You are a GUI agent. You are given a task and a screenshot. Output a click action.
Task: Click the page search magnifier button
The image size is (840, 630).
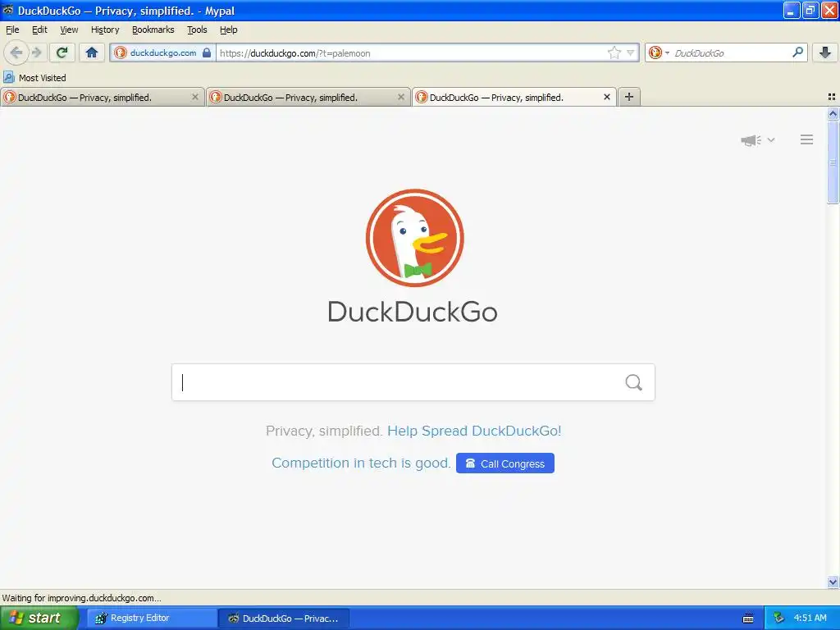click(x=634, y=382)
